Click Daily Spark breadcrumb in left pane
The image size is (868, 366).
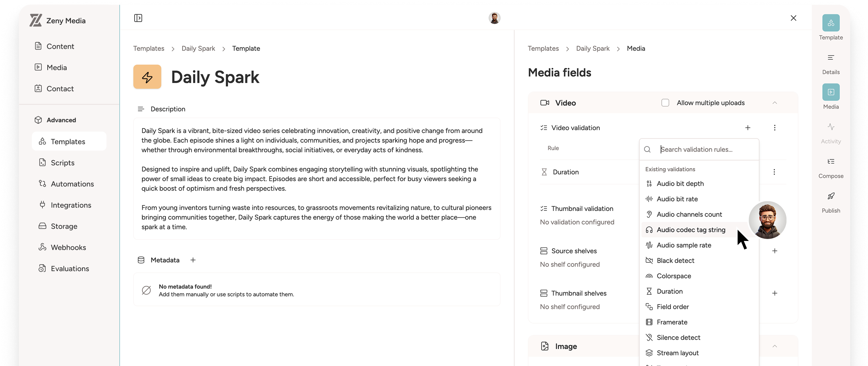(x=198, y=48)
